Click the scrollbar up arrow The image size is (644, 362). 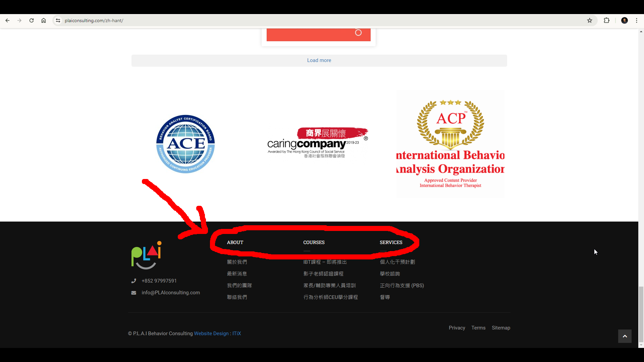click(641, 32)
